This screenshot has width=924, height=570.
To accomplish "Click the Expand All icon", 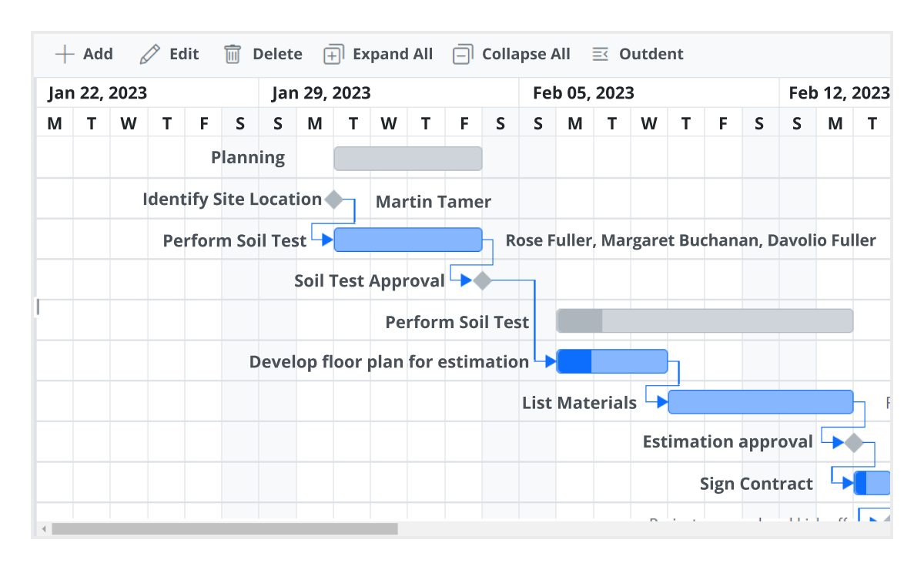I will [x=333, y=54].
